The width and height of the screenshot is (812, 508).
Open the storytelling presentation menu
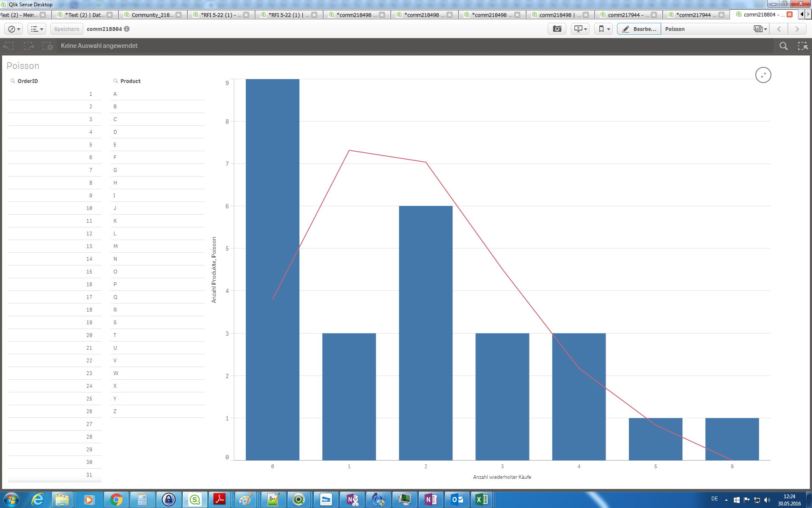point(580,29)
